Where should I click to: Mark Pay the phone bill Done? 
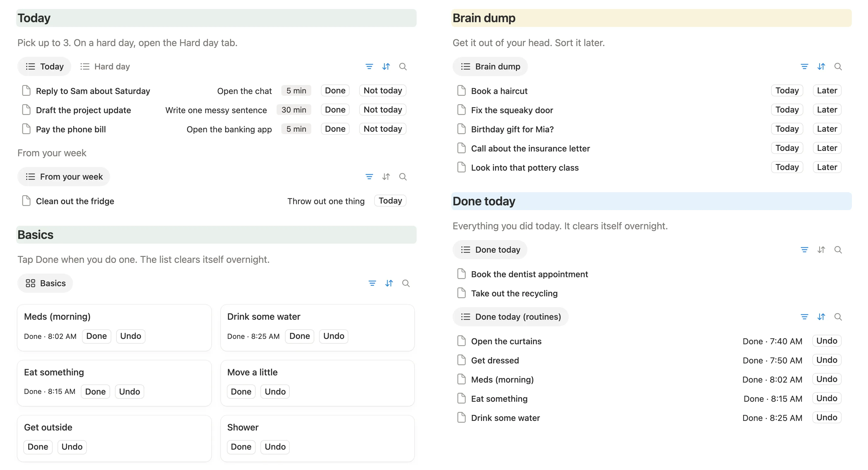click(x=335, y=129)
